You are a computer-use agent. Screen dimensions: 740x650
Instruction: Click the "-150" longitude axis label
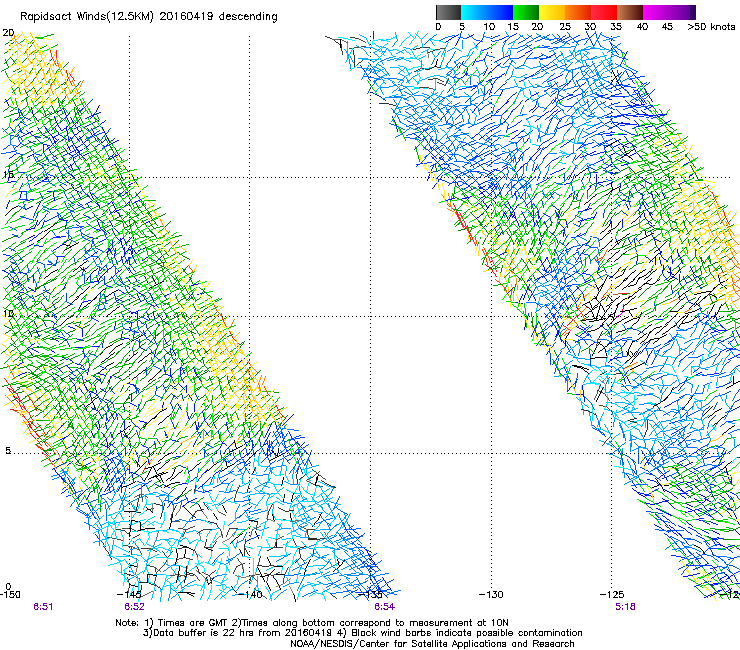tap(10, 595)
